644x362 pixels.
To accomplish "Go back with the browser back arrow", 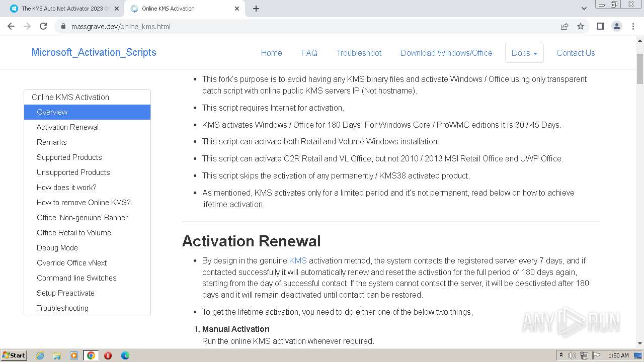I will click(11, 26).
